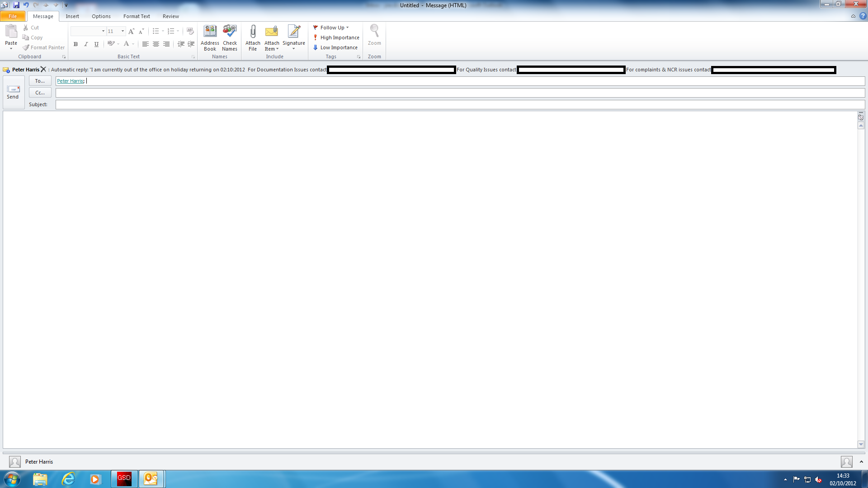Click the Save icon in quick access toolbar

coord(16,5)
